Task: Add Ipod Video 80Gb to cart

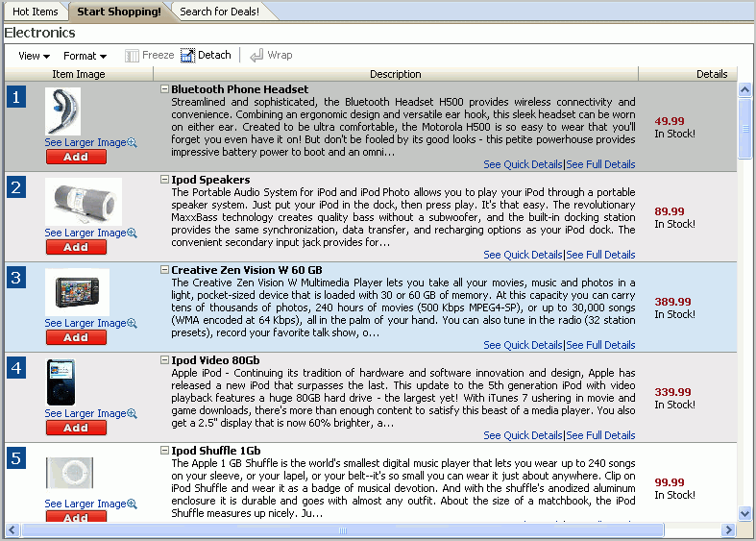Action: [x=76, y=428]
